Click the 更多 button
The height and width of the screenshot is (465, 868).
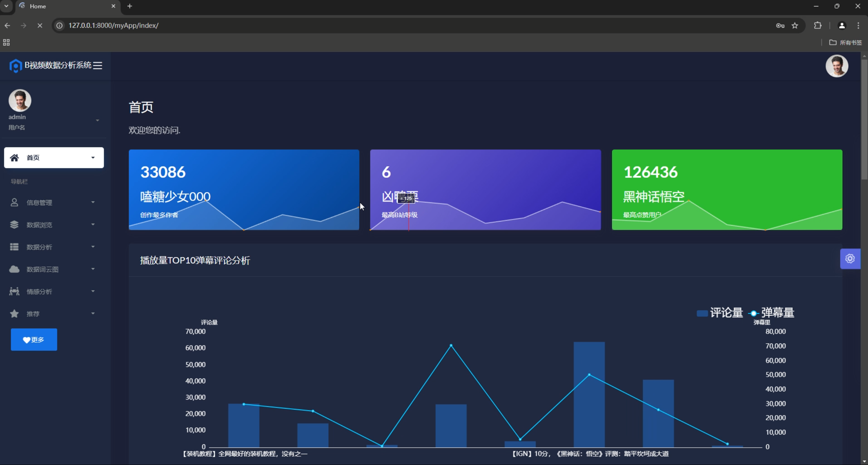point(34,339)
